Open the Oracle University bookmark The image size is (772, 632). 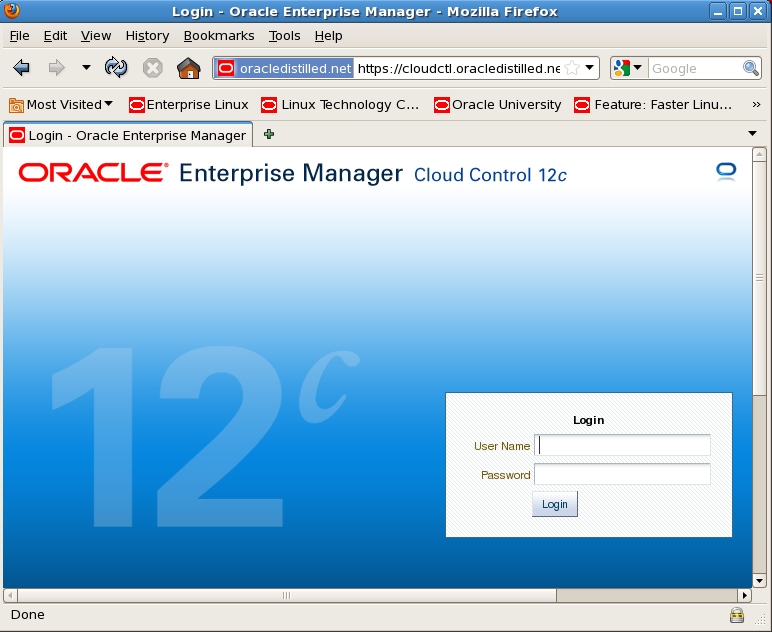coord(498,105)
